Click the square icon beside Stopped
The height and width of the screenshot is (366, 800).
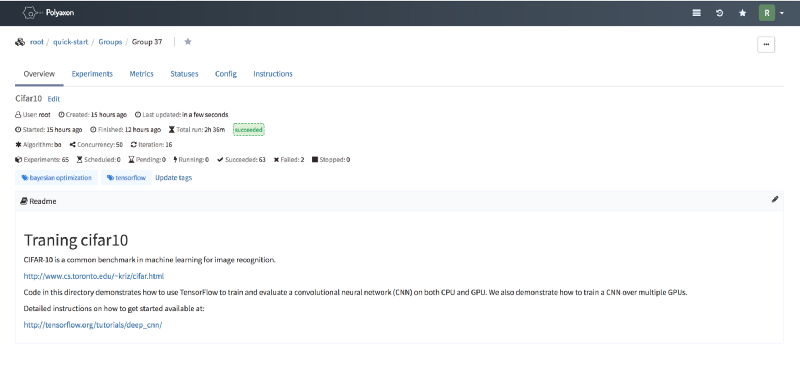point(315,160)
